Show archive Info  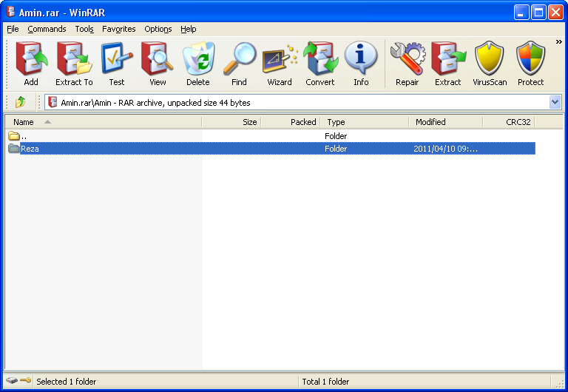(361, 63)
